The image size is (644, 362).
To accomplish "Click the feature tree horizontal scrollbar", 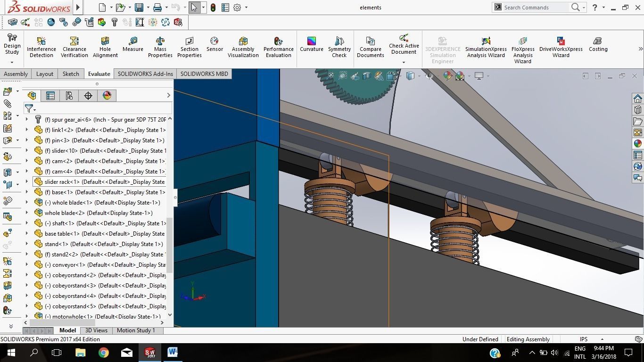I will pos(63,323).
